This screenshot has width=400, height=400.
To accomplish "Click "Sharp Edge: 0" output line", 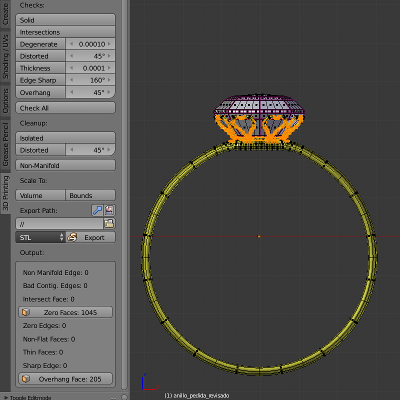I will [x=45, y=365].
